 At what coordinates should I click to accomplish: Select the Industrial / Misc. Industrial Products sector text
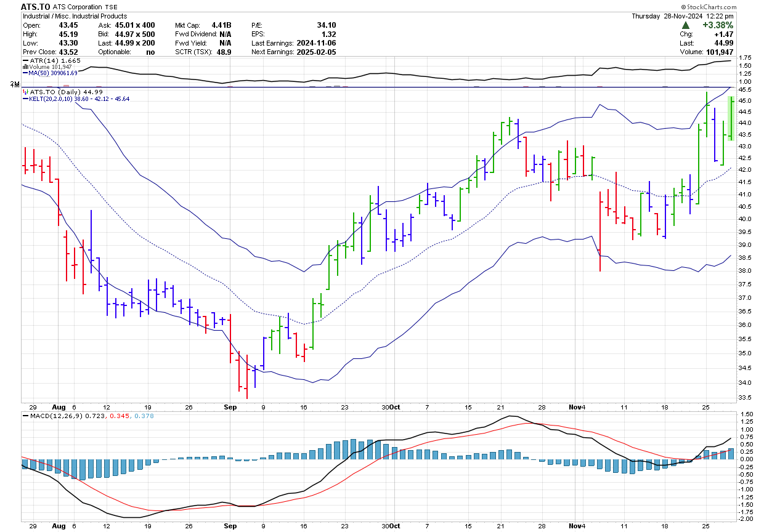[75, 16]
